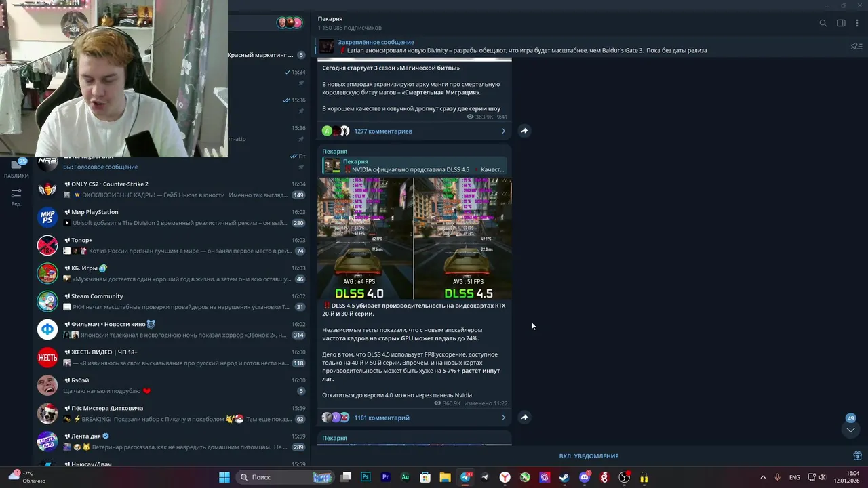This screenshot has width=868, height=488.
Task: Open Discord from taskbar
Action: (x=585, y=477)
